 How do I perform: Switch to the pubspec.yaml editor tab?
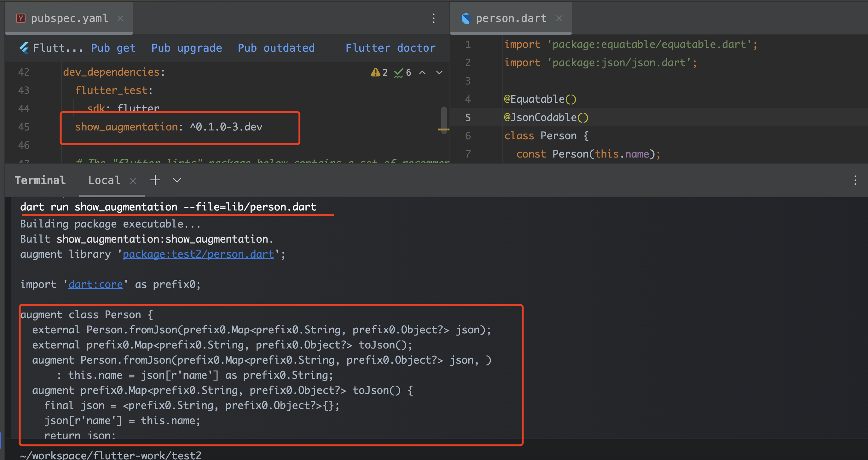(x=69, y=18)
